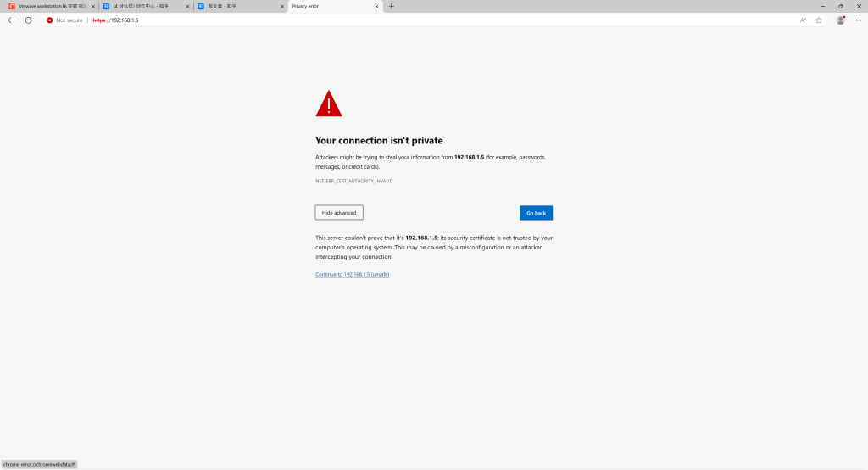Click the Not secure warning indicator
868x470 pixels.
pos(65,20)
